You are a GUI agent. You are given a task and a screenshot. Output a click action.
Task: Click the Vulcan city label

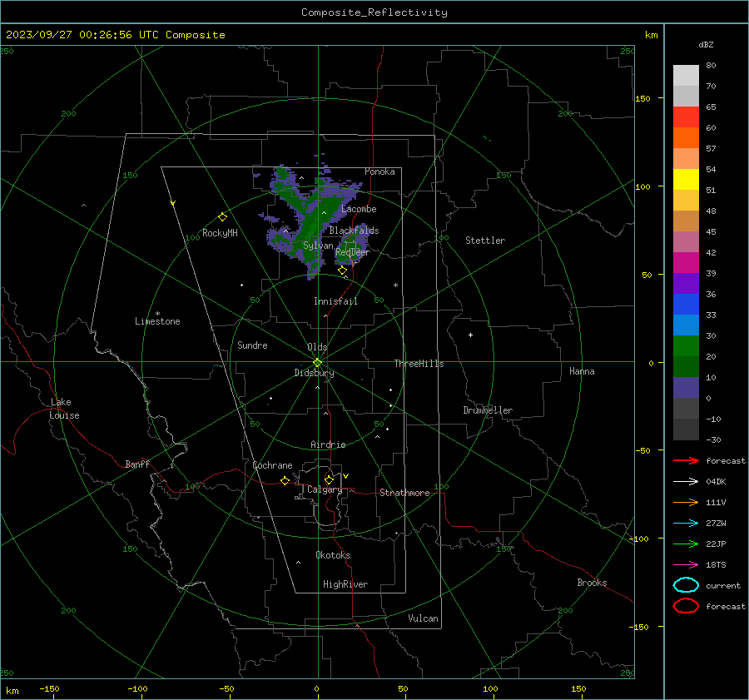tap(424, 618)
